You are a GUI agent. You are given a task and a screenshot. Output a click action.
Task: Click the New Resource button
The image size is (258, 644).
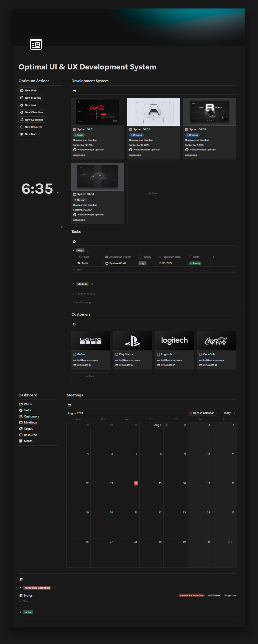[x=31, y=127]
